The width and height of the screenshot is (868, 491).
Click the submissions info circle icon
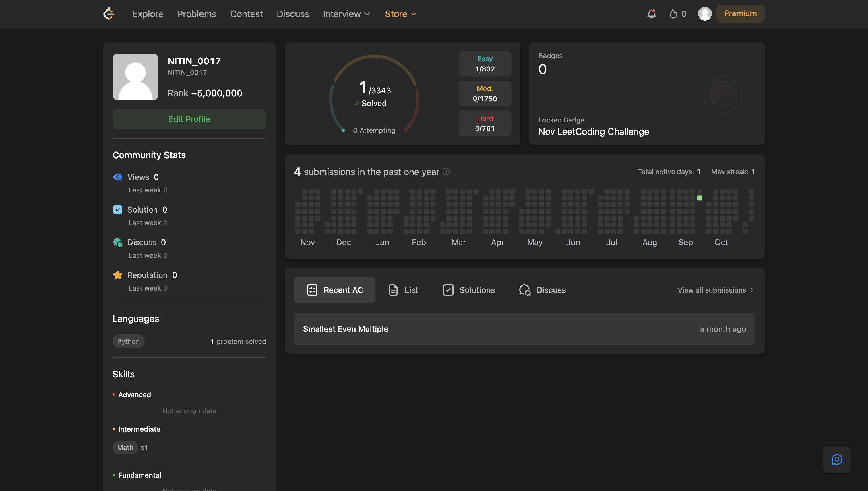click(446, 172)
